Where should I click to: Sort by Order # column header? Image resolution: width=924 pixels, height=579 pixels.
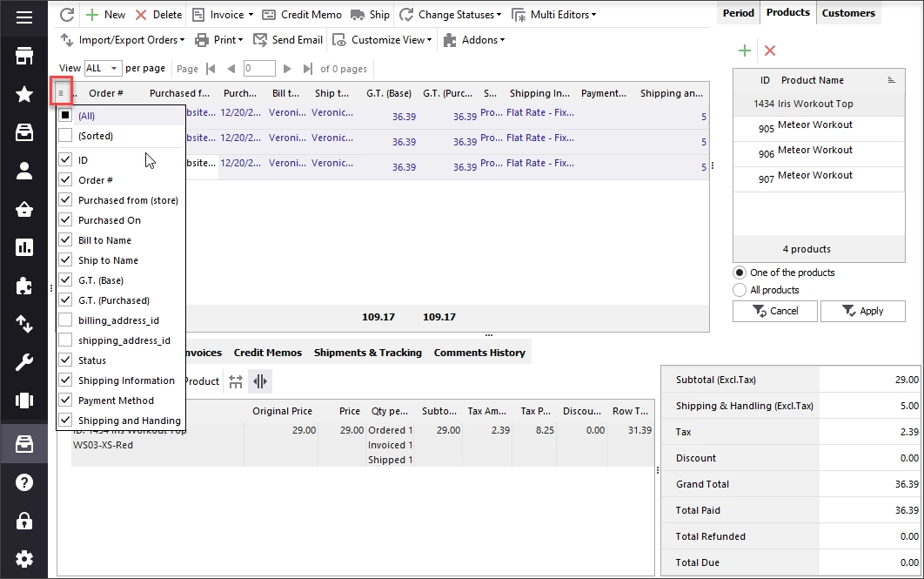coord(106,93)
